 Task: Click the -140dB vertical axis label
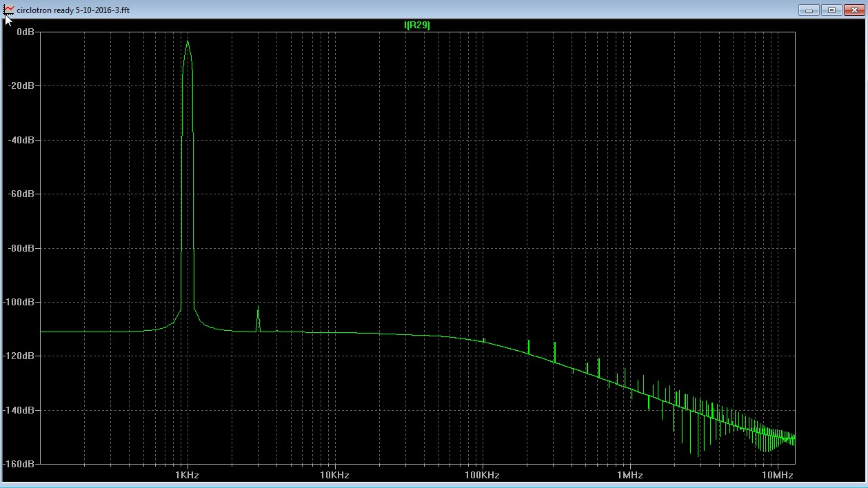[19, 410]
